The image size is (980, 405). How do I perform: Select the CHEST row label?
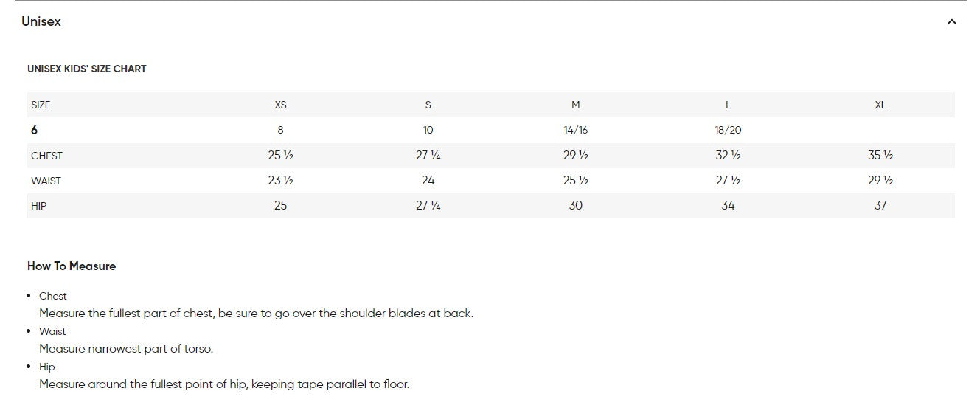[46, 156]
